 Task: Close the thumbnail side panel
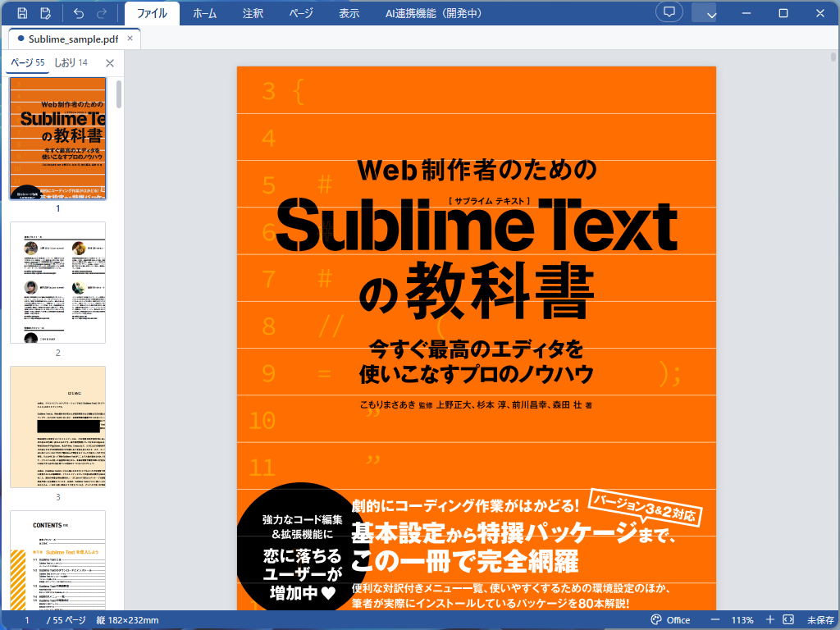[x=110, y=63]
